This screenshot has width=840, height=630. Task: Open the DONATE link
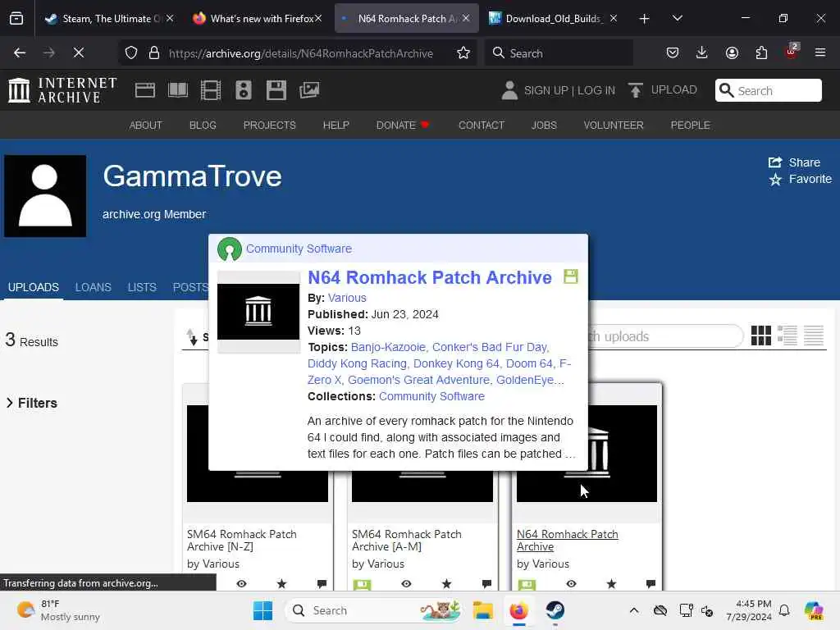[x=402, y=126]
